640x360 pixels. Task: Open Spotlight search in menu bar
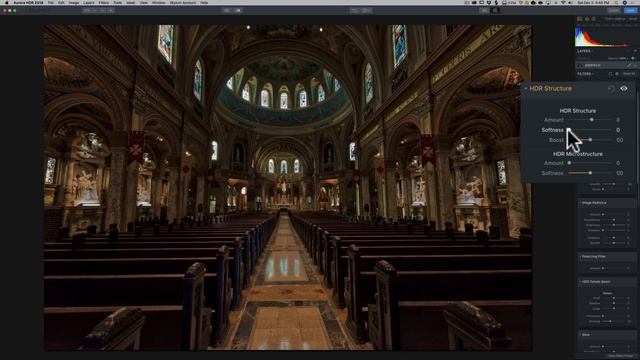coord(617,2)
